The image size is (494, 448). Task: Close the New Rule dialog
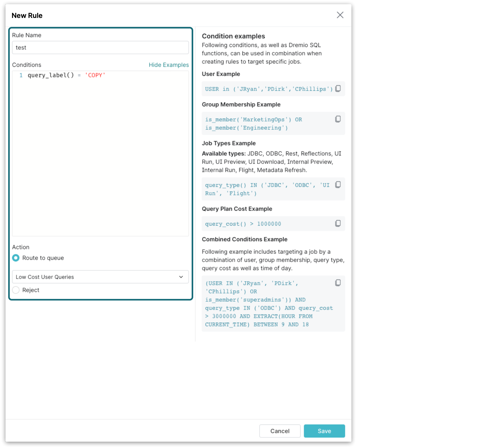click(340, 15)
